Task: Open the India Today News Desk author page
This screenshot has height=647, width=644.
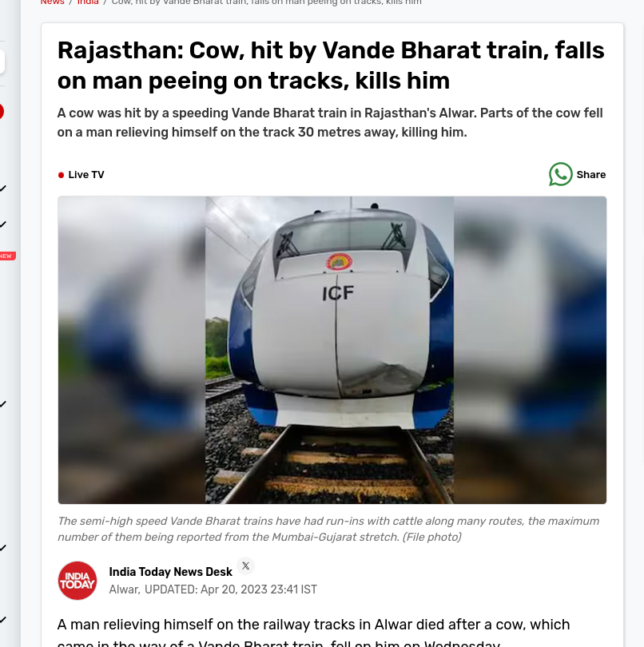Action: tap(170, 571)
